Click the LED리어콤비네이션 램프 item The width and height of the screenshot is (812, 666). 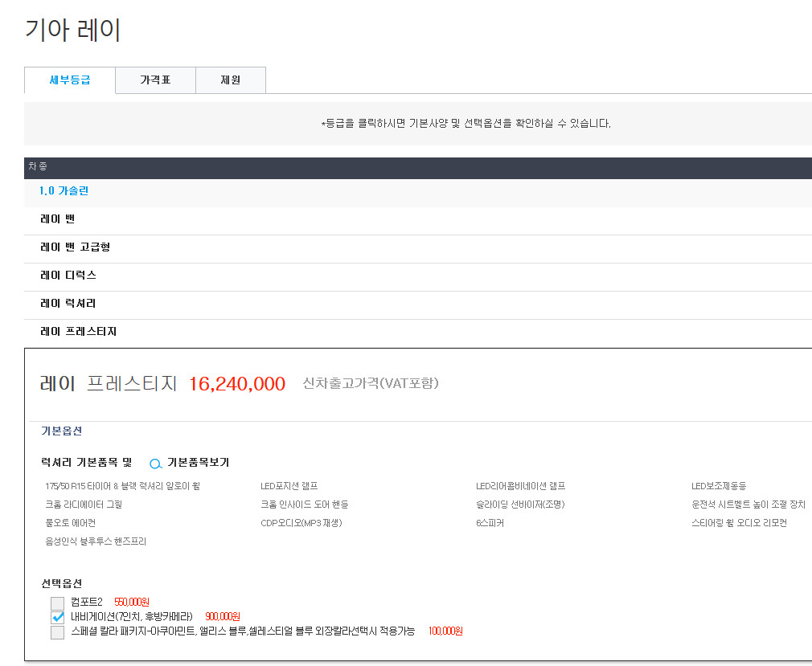520,486
